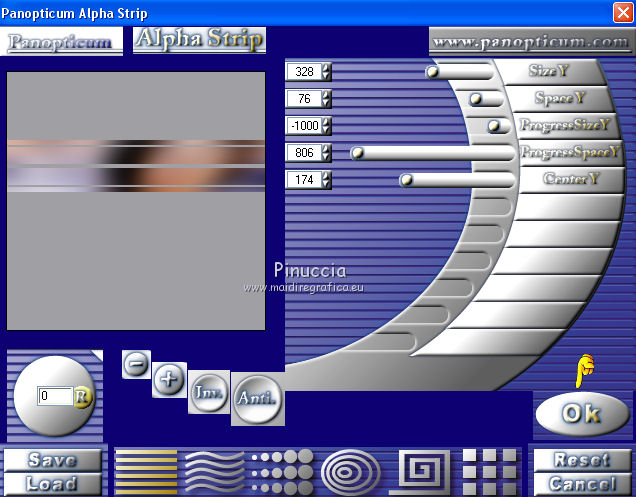
Task: Select the growing dots pattern
Action: point(283,472)
